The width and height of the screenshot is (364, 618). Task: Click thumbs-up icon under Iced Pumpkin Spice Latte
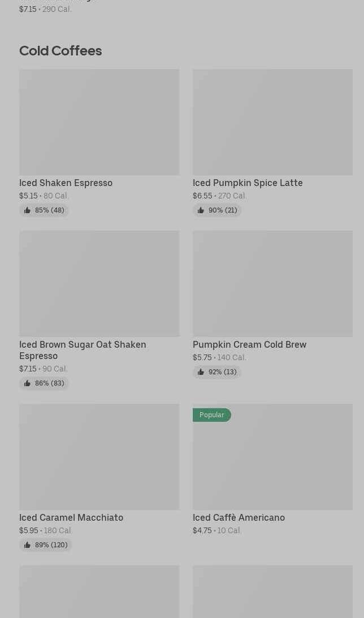(x=201, y=210)
